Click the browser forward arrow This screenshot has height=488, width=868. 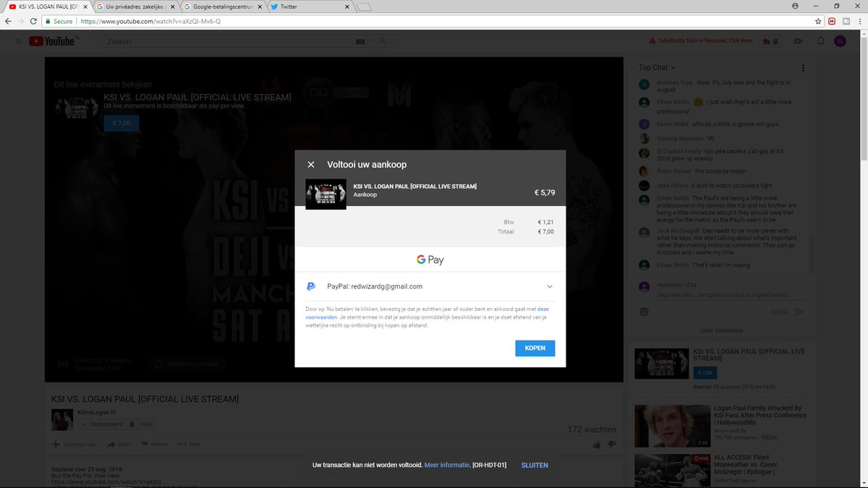20,22
